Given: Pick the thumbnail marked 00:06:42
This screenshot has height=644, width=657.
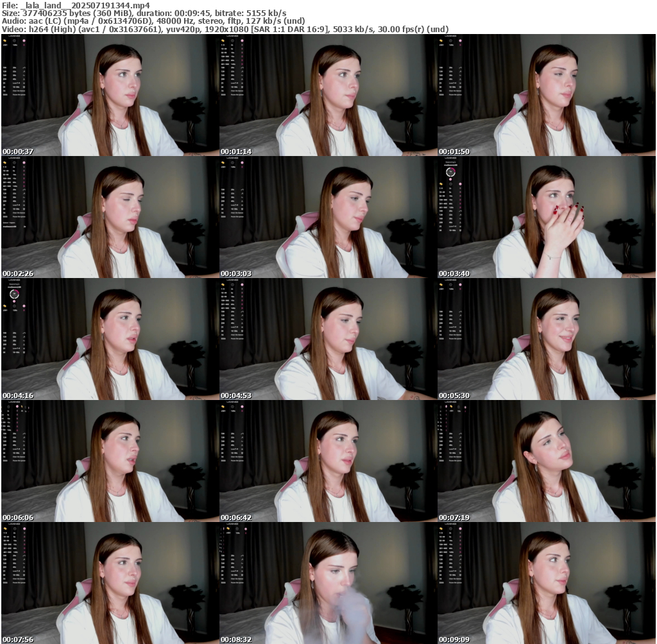Looking at the screenshot, I should point(328,461).
